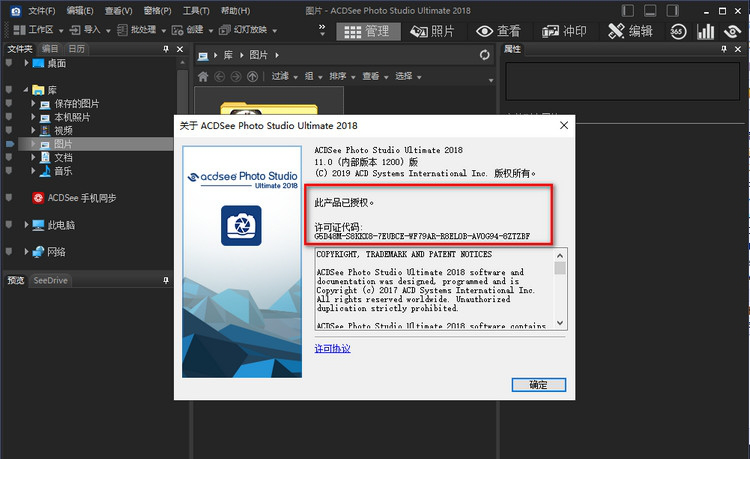
Task: Switch to 管理 (Manage) mode
Action: click(x=367, y=32)
